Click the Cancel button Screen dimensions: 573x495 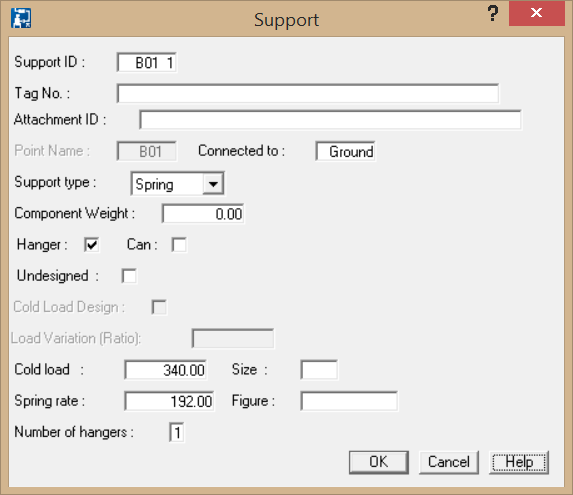[449, 462]
